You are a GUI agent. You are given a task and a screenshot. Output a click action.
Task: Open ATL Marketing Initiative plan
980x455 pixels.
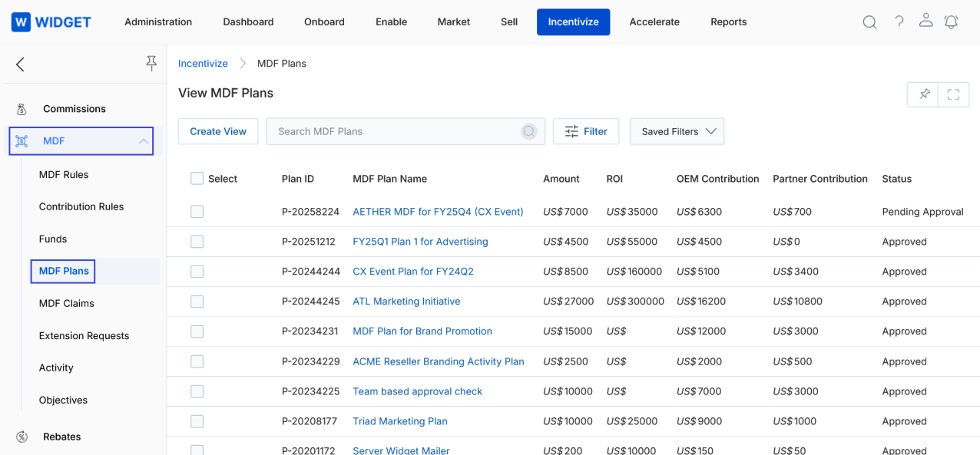[x=406, y=302]
